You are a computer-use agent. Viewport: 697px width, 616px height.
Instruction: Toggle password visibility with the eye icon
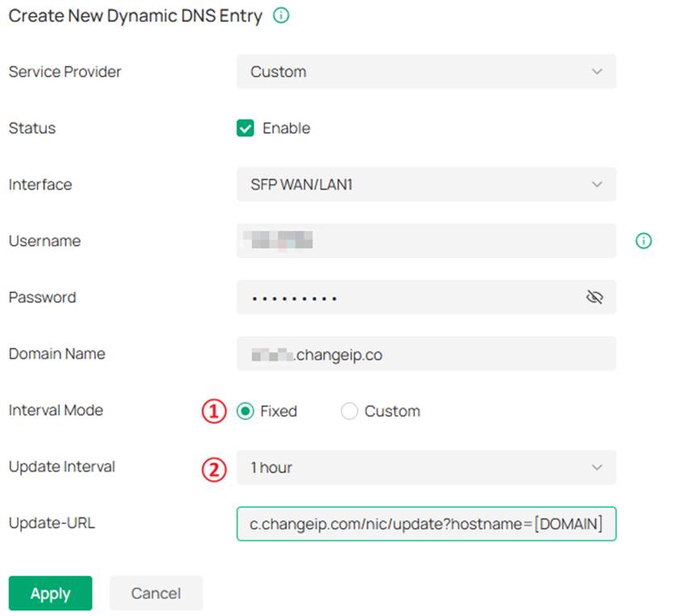coord(595,297)
